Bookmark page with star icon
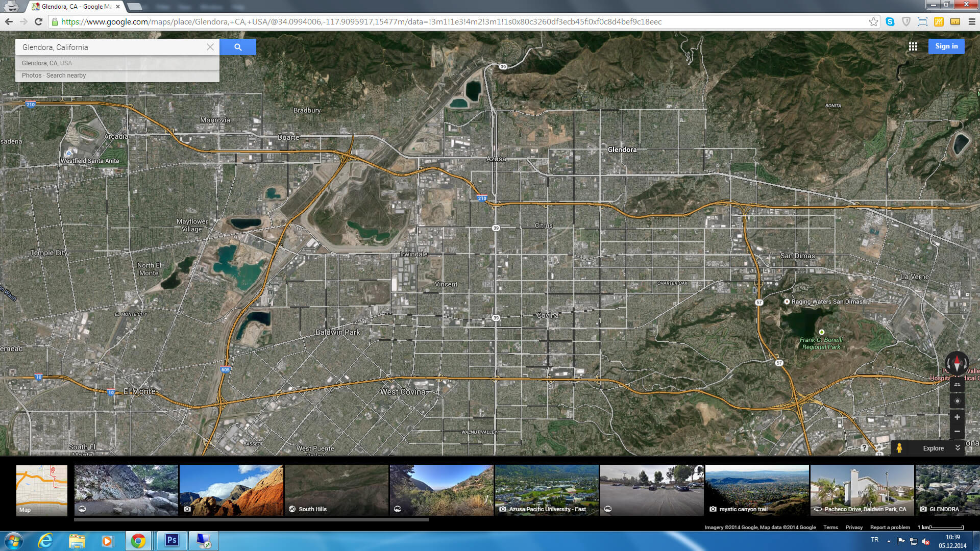 (873, 21)
